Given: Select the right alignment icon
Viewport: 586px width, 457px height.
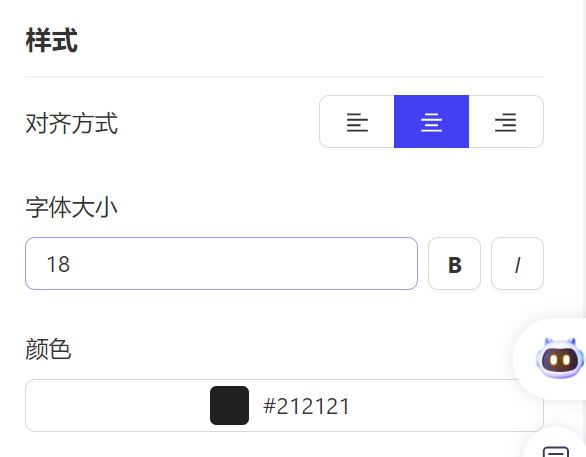Looking at the screenshot, I should 506,122.
